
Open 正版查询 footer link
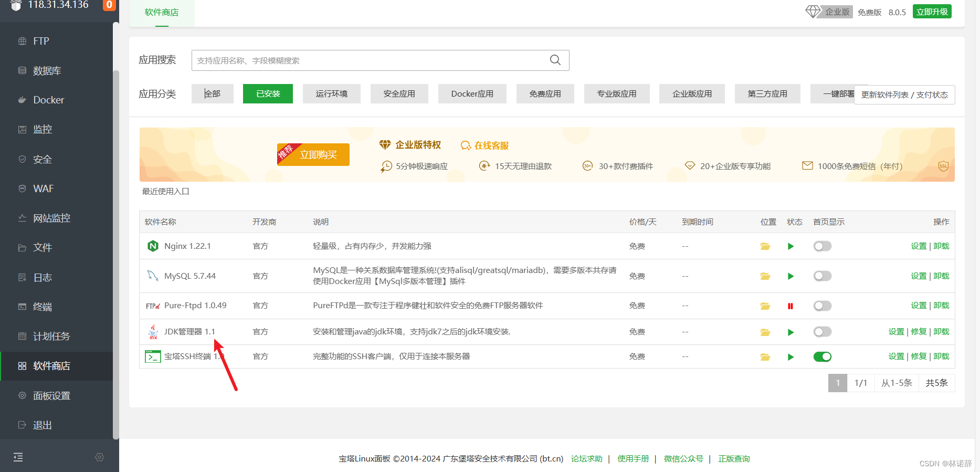click(x=734, y=458)
